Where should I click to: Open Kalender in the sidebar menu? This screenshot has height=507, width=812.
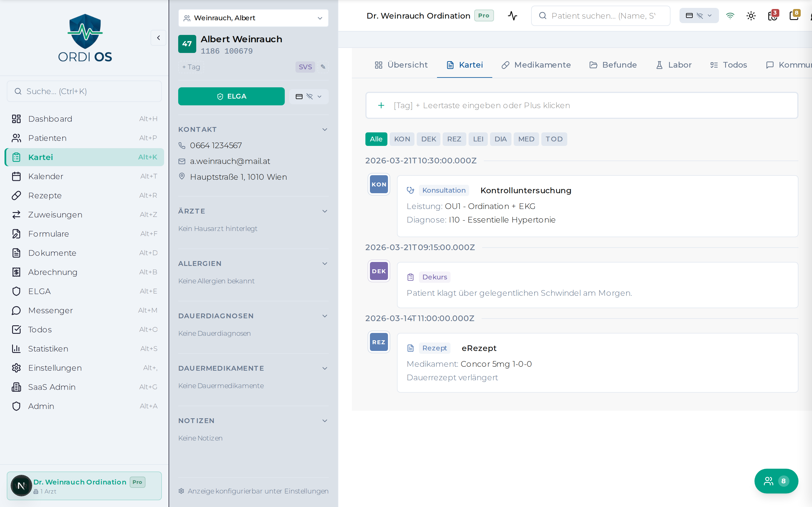coord(46,176)
